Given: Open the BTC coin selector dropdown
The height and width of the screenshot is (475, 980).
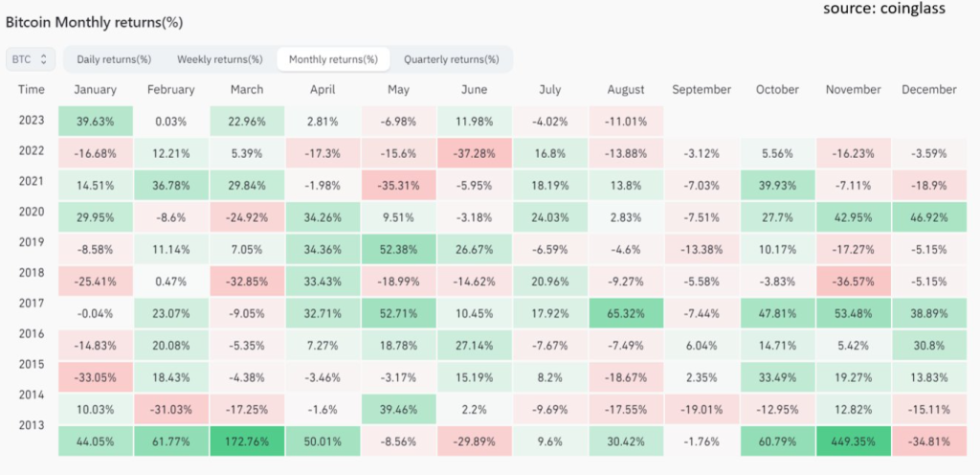Looking at the screenshot, I should point(32,59).
